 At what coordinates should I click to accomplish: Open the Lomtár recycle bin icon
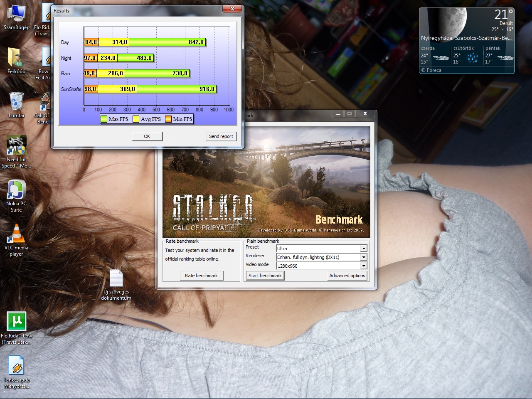[x=16, y=105]
